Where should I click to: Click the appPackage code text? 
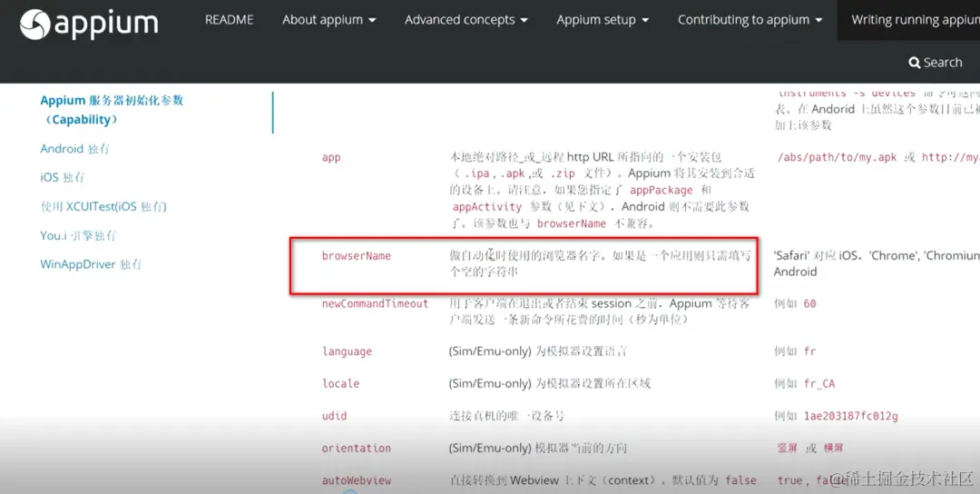click(661, 190)
